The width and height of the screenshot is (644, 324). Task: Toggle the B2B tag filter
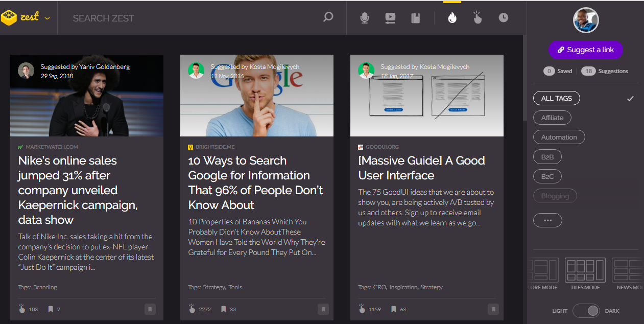547,157
